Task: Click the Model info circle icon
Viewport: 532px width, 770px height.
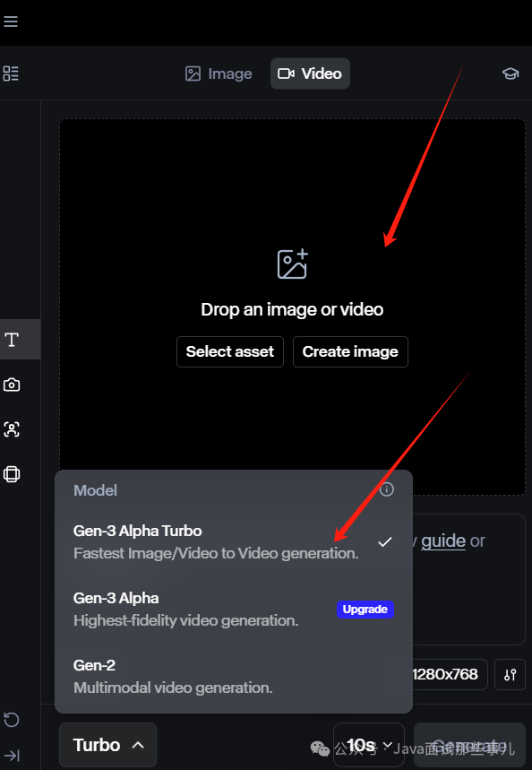Action: (x=387, y=489)
